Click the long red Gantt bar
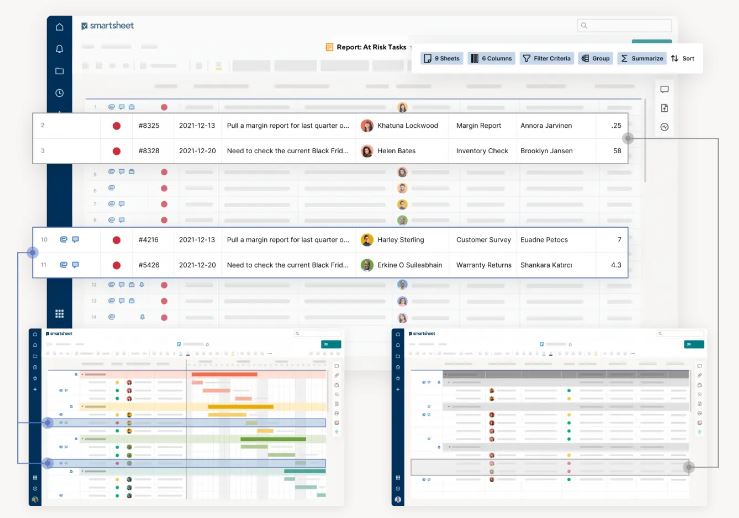The width and height of the screenshot is (739, 518). click(x=224, y=374)
